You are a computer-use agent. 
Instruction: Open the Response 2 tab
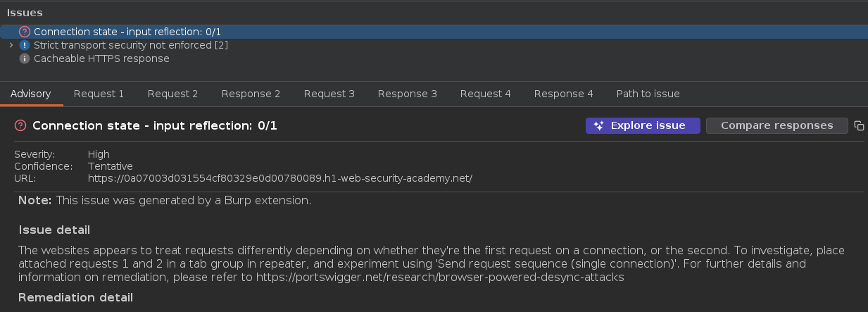pyautogui.click(x=251, y=94)
